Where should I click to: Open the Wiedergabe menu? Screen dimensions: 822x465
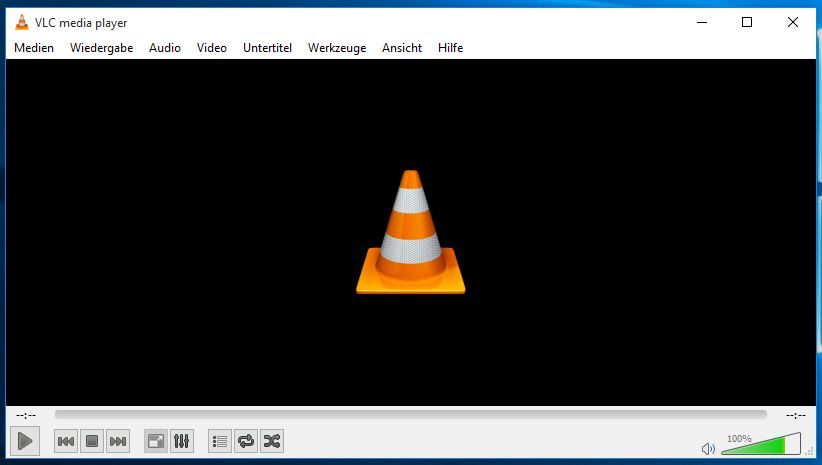(101, 48)
